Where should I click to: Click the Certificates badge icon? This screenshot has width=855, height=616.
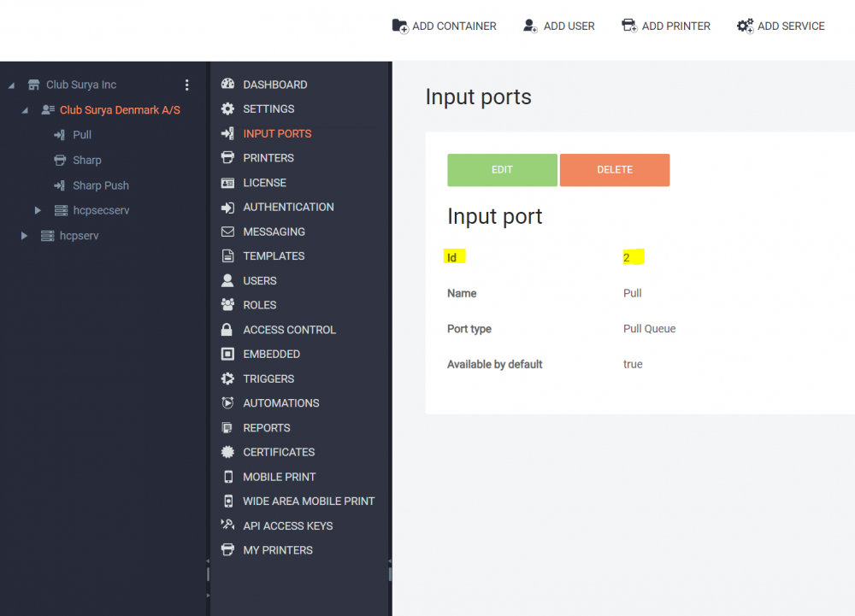pyautogui.click(x=227, y=452)
